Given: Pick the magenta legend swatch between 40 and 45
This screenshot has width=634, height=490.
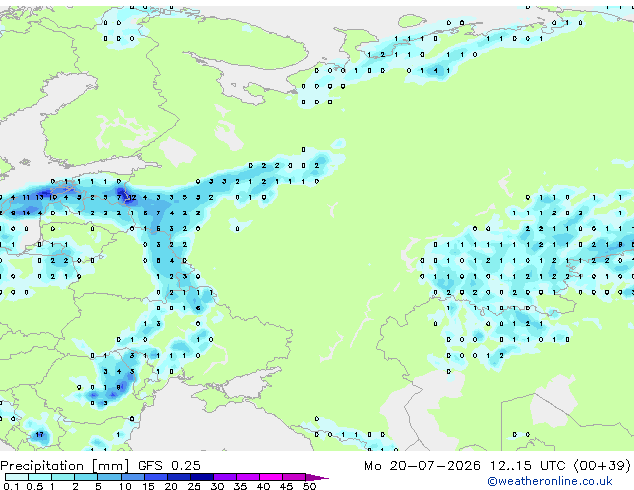Looking at the screenshot, I should 271,477.
